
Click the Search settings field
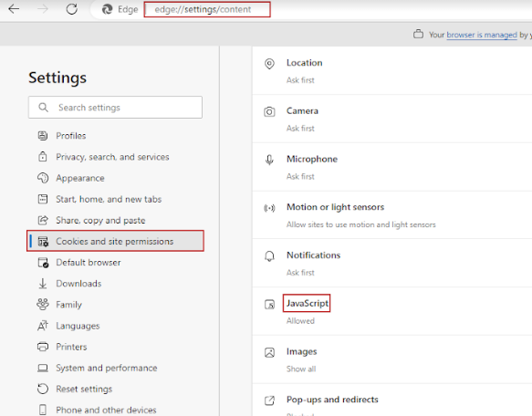pos(115,108)
